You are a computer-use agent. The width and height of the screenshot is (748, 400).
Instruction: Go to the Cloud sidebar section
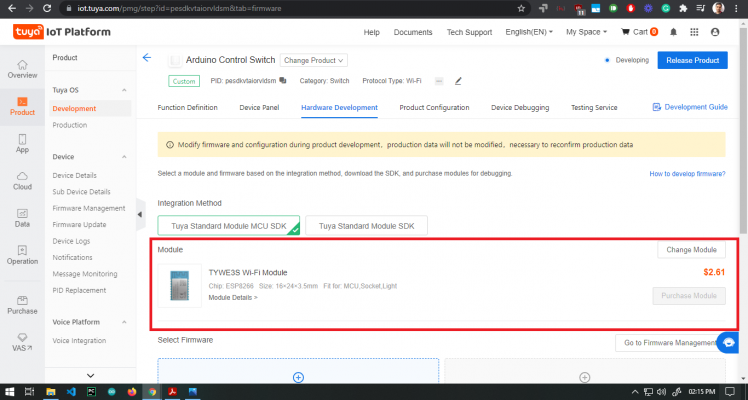pos(22,181)
